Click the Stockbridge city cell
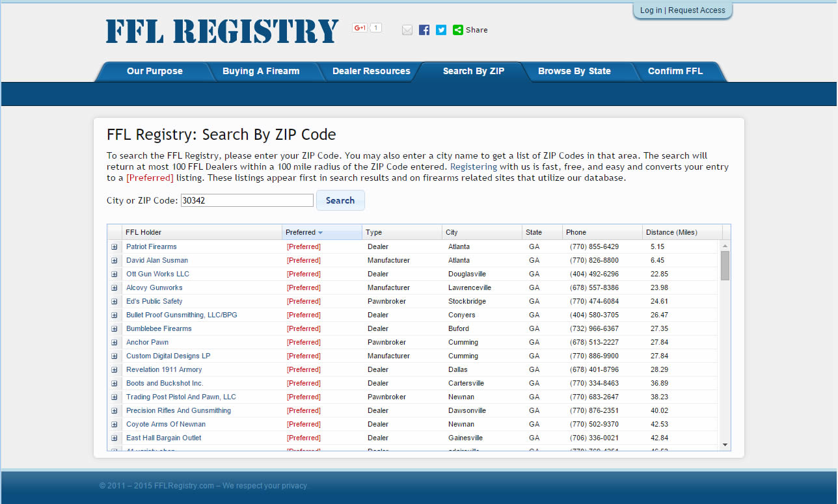 466,302
